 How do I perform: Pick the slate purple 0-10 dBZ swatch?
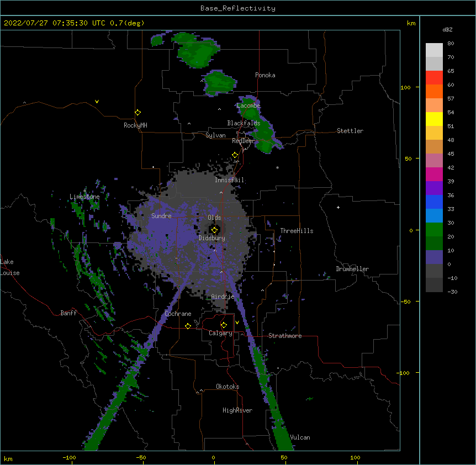434,257
